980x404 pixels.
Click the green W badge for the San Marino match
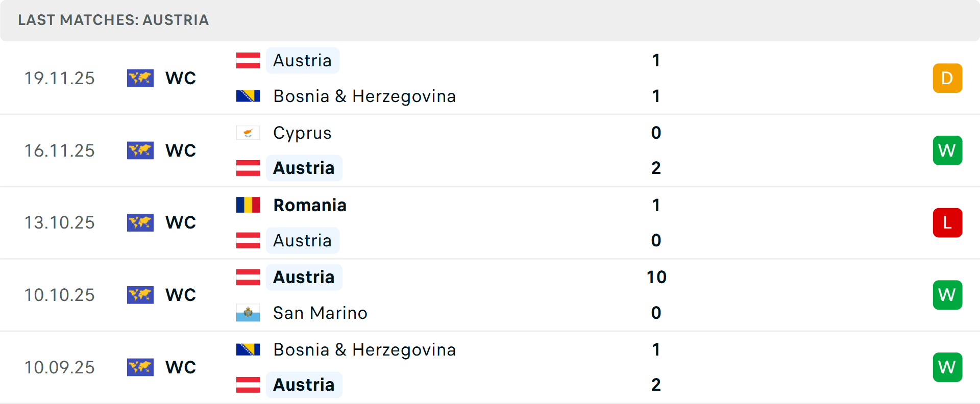coord(947,295)
